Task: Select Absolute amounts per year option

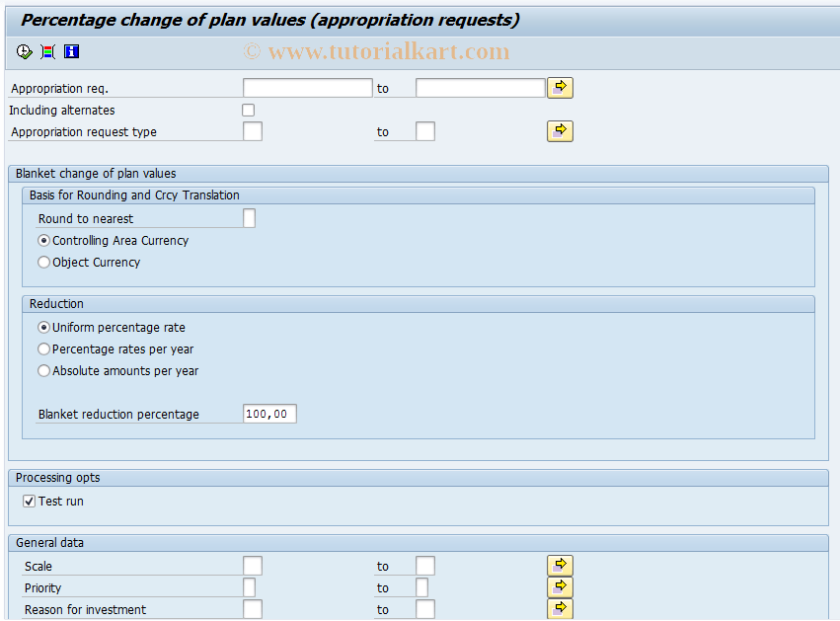Action: pyautogui.click(x=42, y=370)
